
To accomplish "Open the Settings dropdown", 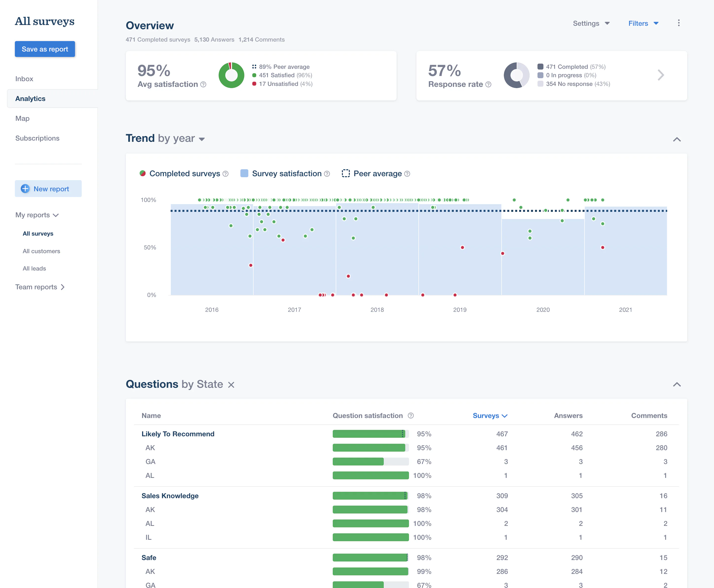I will (x=591, y=23).
